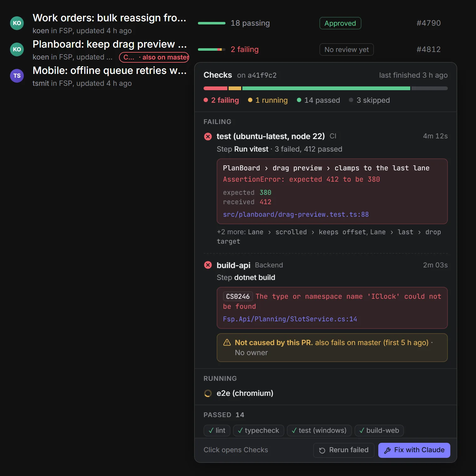
Task: Open the drag-preview.test.ts:88 source link
Action: 296,215
